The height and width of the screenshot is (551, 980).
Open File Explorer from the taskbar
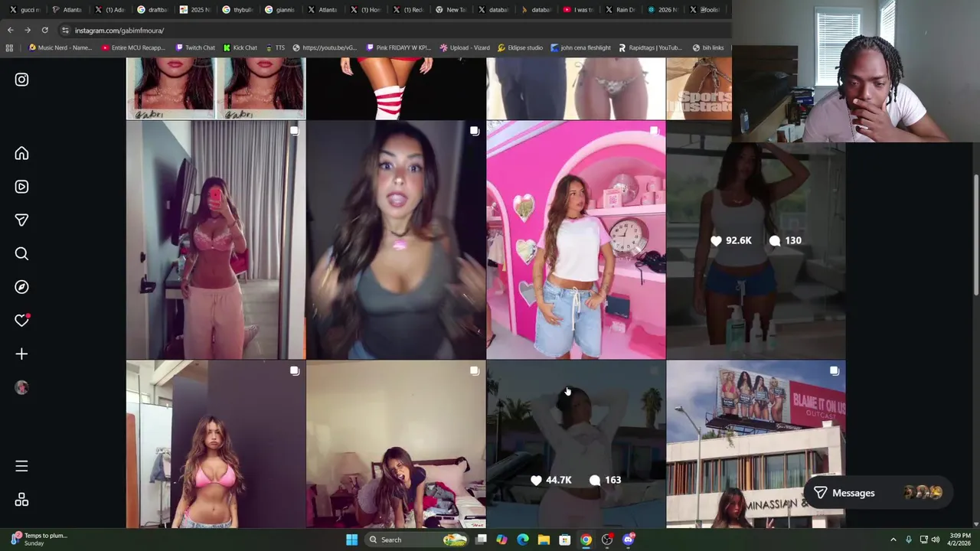click(x=544, y=540)
